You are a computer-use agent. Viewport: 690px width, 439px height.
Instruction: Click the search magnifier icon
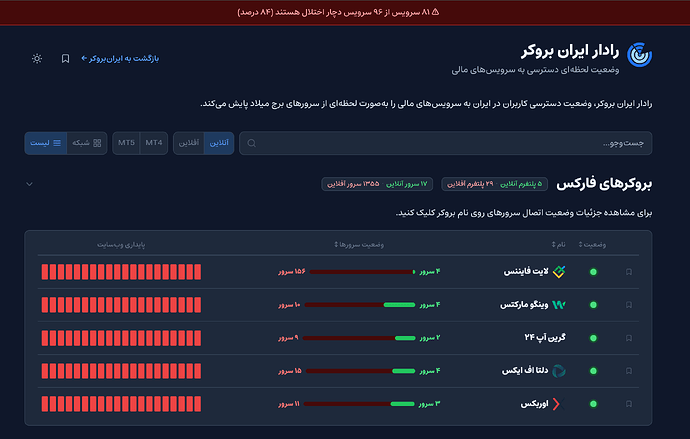[x=252, y=143]
